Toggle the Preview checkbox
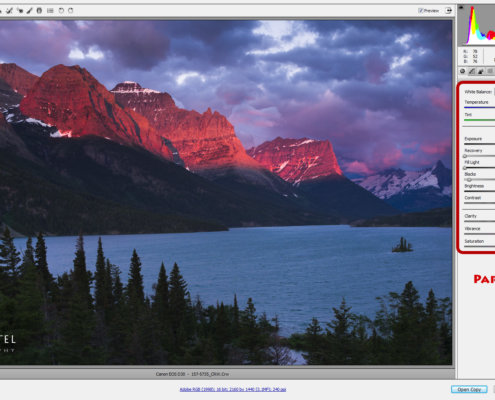This screenshot has height=400, width=495. [421, 11]
